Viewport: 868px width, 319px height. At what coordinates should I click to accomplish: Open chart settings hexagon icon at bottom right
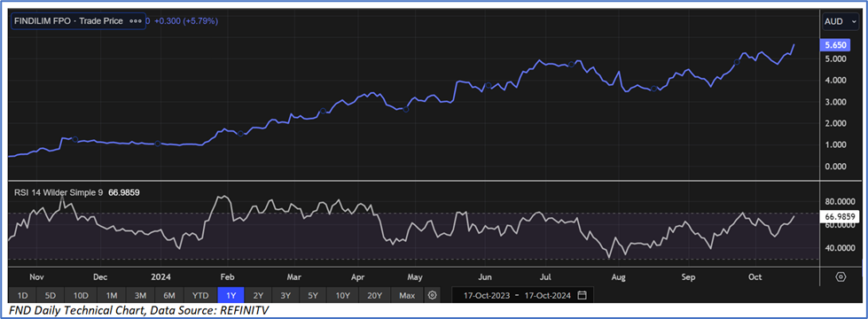click(x=841, y=276)
